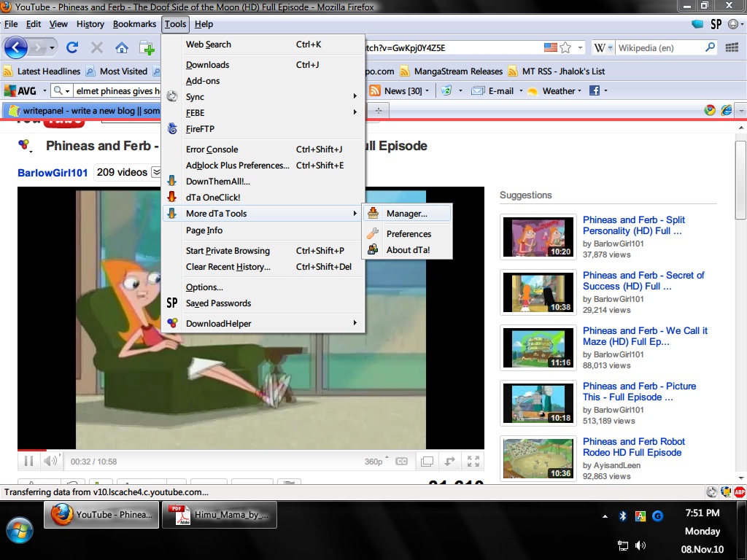This screenshot has width=747, height=560.
Task: Click Robot Rodeo video thumbnail
Action: click(538, 459)
